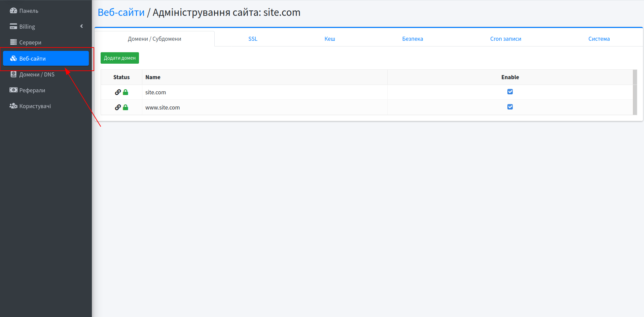Click the link icon for site.com
This screenshot has height=317, width=644.
[118, 92]
